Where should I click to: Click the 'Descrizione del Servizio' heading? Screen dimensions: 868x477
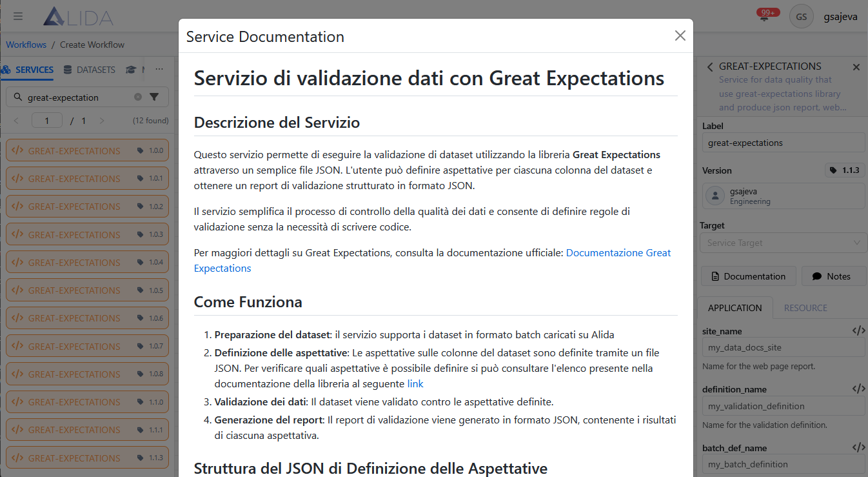coord(277,123)
